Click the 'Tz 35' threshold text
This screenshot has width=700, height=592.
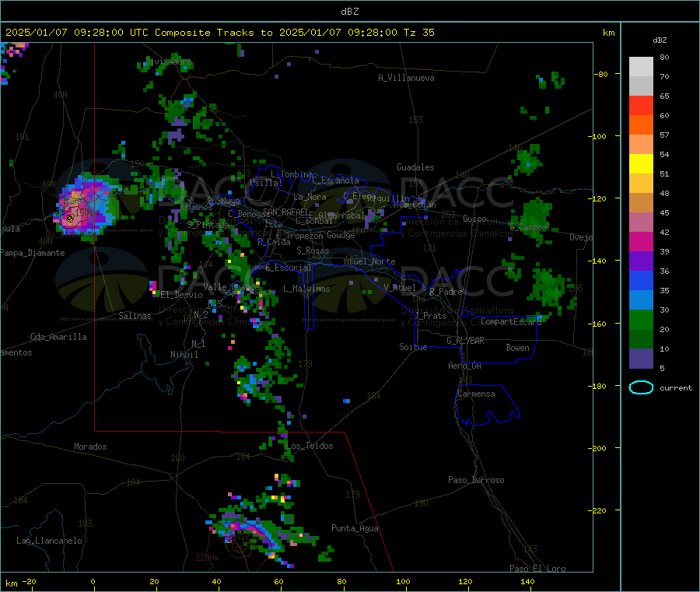point(418,33)
